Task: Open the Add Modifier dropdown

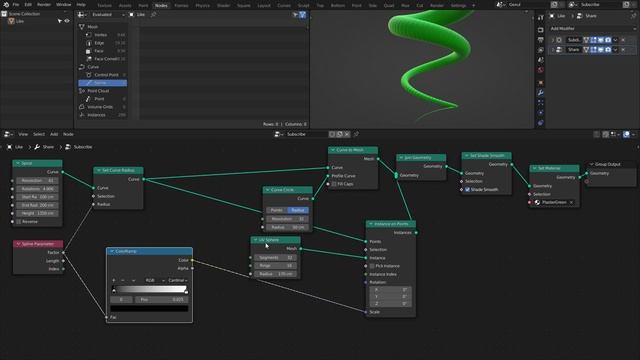Action: click(x=593, y=29)
